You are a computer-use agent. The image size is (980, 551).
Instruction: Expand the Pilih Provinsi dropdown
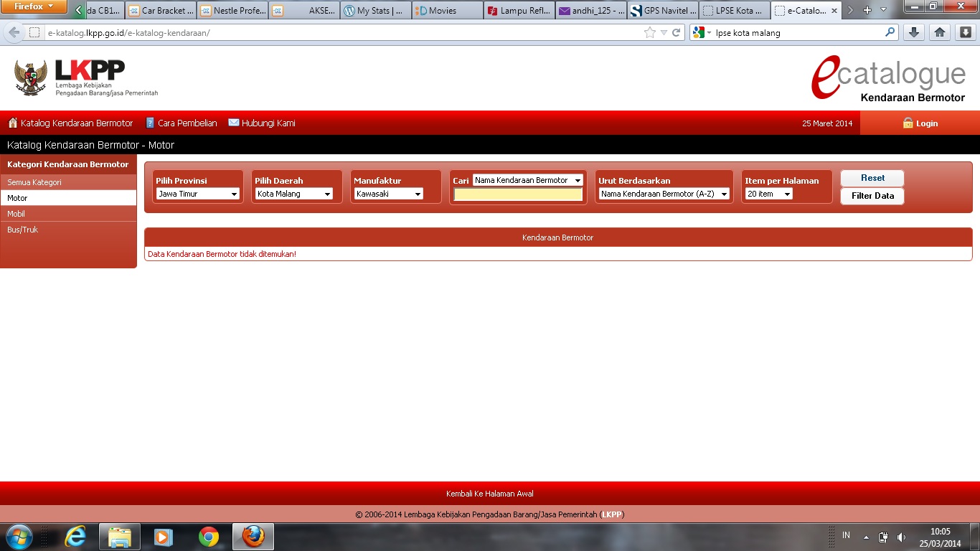tap(197, 194)
